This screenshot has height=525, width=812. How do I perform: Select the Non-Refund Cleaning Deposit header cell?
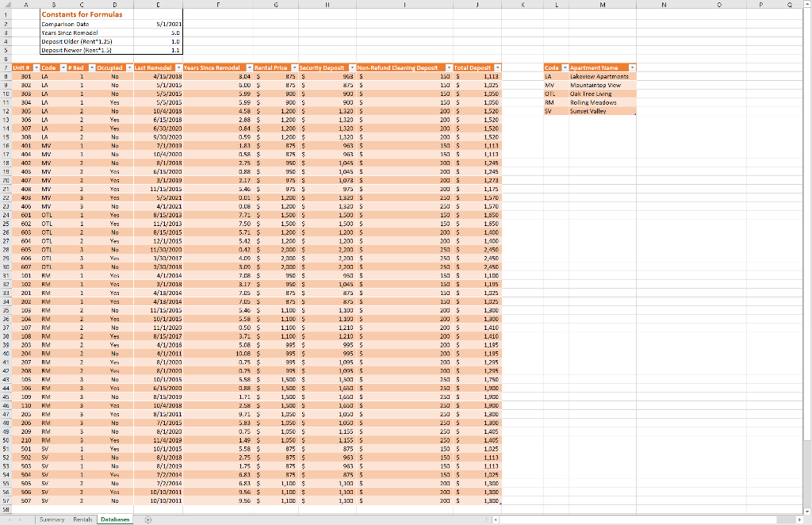pyautogui.click(x=404, y=68)
